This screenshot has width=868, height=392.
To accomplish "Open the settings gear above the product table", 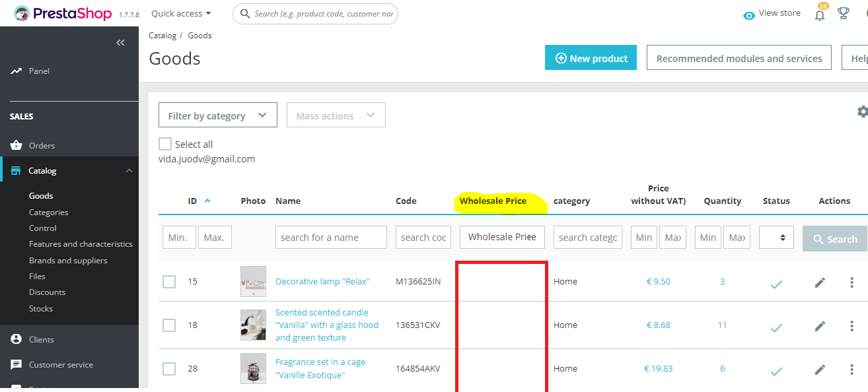I will pos(862,112).
